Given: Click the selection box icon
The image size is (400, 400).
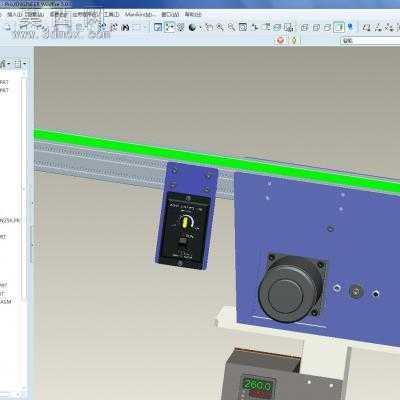Looking at the screenshot, I should tap(136, 27).
